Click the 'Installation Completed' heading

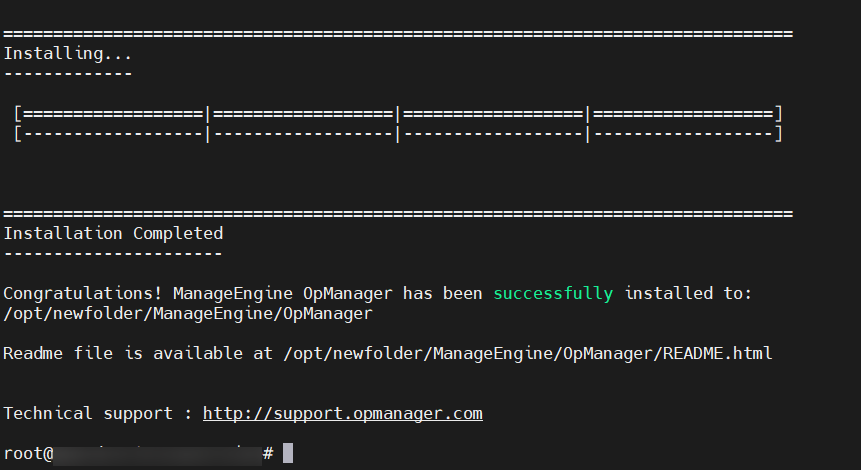(x=113, y=233)
